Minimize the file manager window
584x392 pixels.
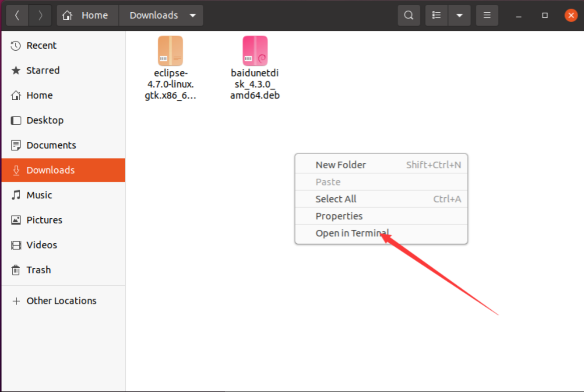pos(519,15)
